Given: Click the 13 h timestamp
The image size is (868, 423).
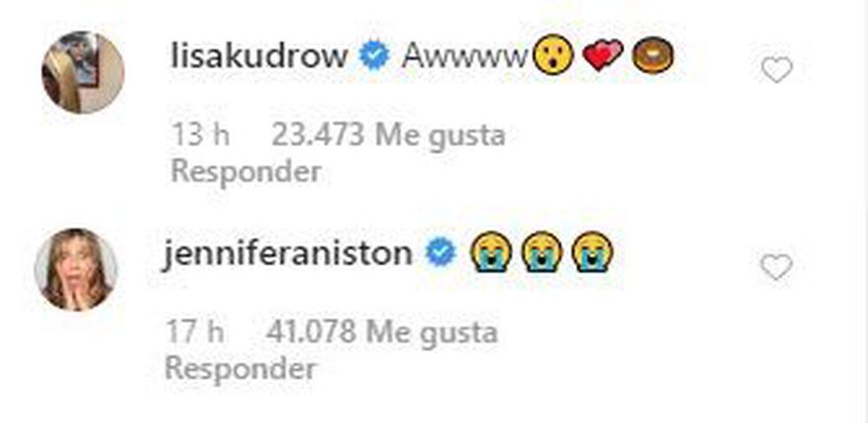Looking at the screenshot, I should [201, 135].
